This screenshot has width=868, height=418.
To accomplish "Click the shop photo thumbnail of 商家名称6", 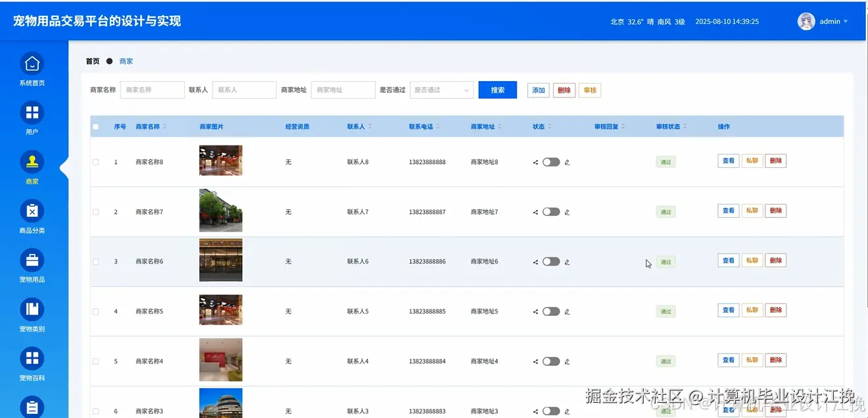I will click(220, 260).
